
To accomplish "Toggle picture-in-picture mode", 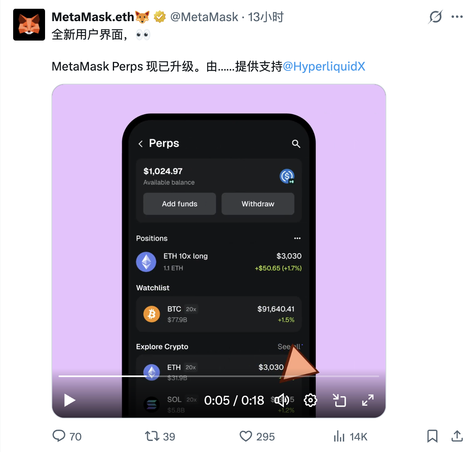I will 339,401.
